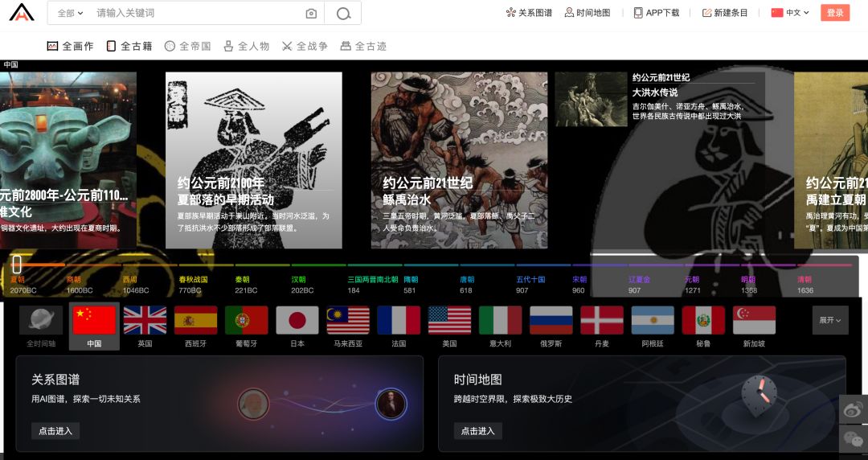This screenshot has height=460, width=868.
Task: Jump to 秦朝 221BC on timeline
Action: [x=246, y=285]
